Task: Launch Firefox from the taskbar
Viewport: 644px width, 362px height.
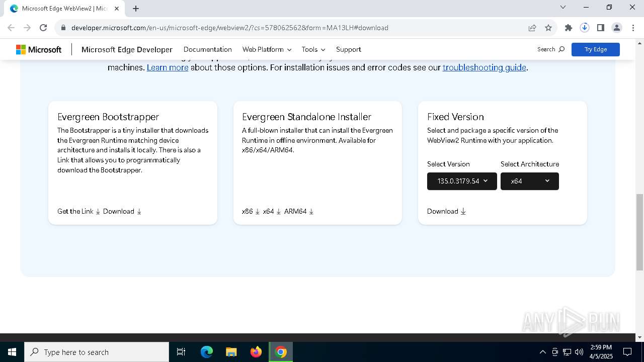Action: point(256,352)
